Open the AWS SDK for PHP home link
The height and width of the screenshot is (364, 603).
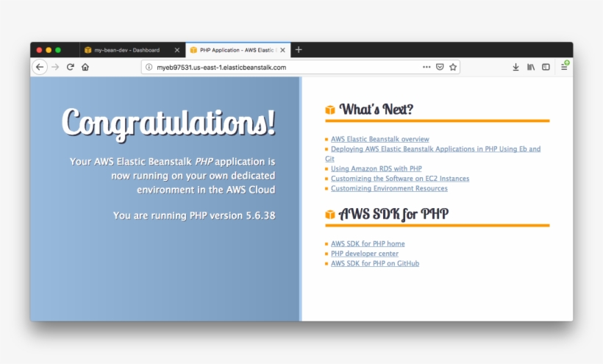click(368, 243)
